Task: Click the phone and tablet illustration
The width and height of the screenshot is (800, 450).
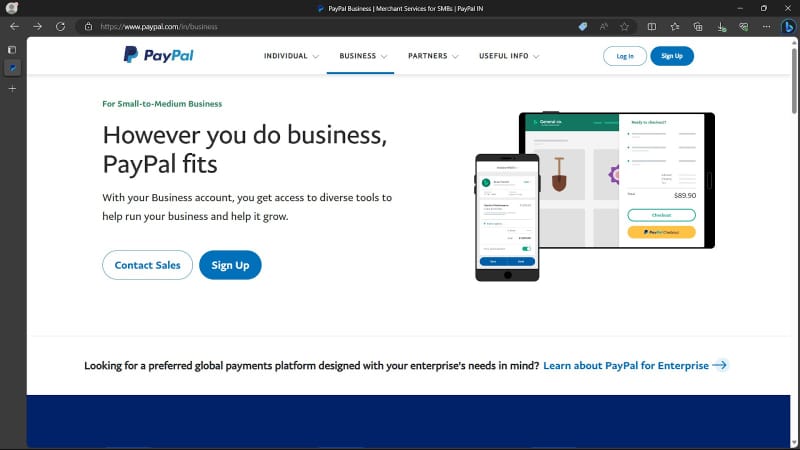Action: click(594, 196)
